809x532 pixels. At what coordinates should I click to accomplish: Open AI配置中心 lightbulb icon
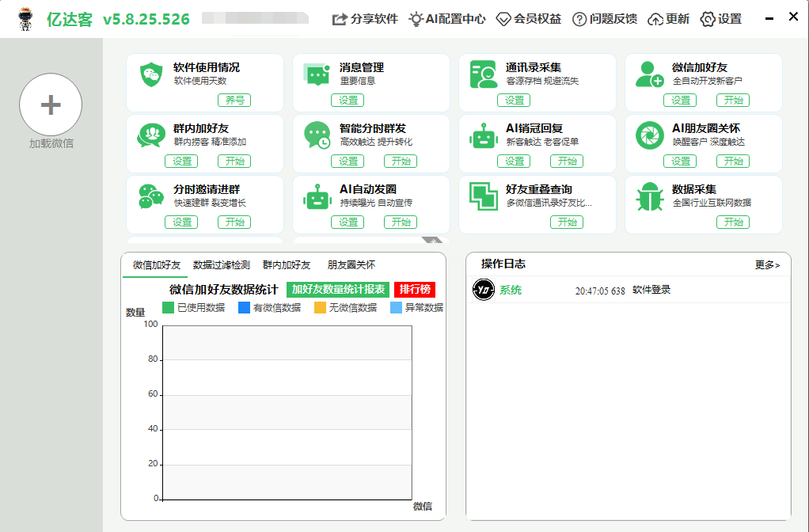click(x=416, y=20)
